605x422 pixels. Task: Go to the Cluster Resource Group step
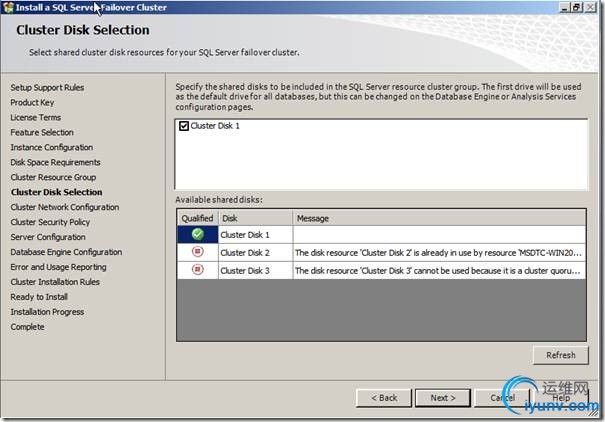[x=53, y=177]
